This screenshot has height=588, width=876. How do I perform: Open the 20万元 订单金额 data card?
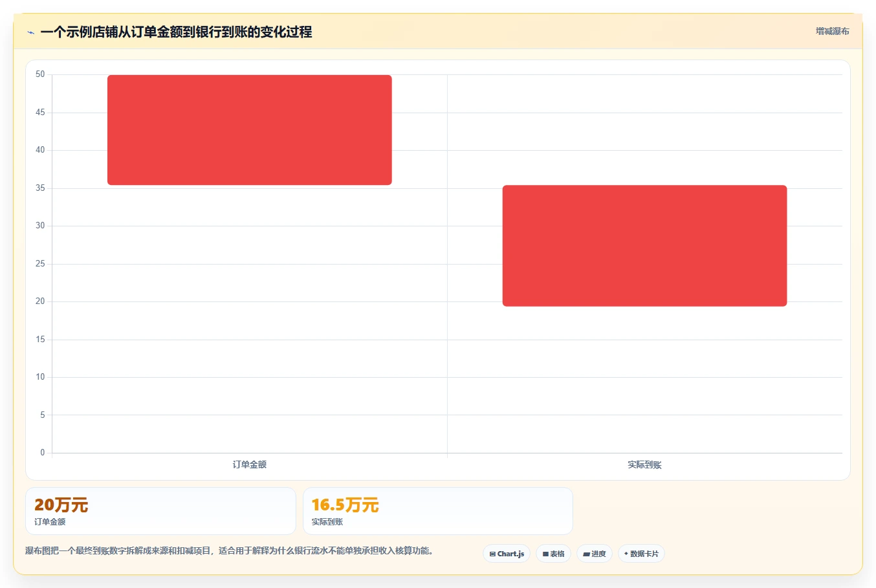click(x=160, y=511)
